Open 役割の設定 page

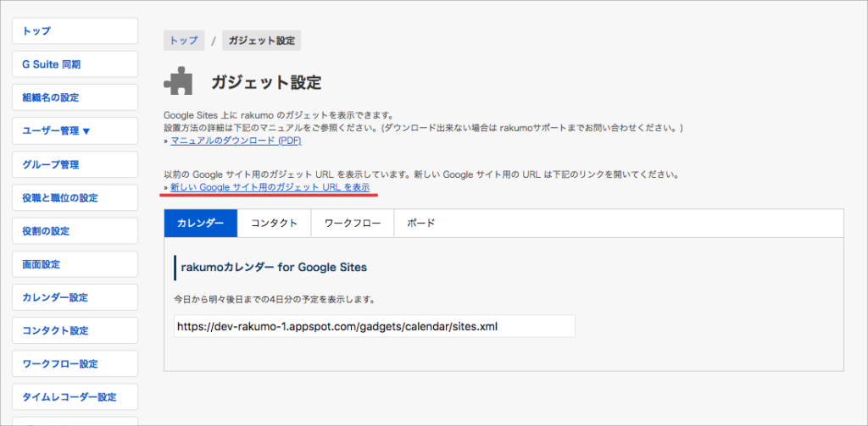75,230
